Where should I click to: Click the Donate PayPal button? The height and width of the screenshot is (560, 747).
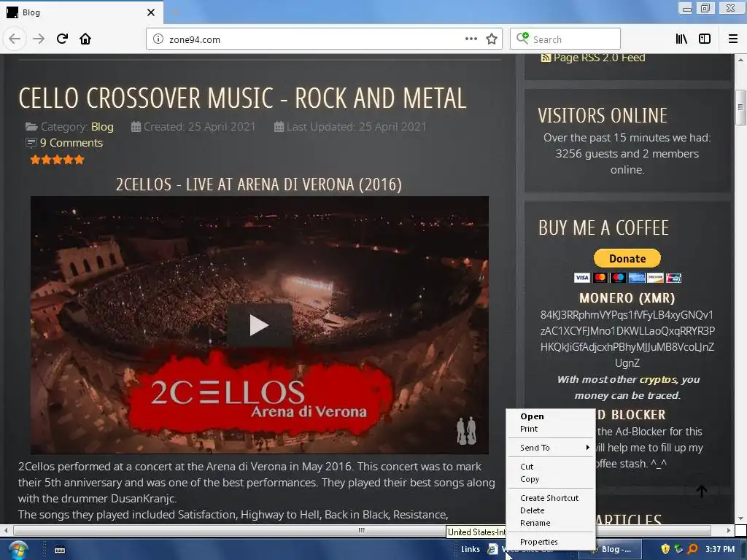[x=627, y=259]
